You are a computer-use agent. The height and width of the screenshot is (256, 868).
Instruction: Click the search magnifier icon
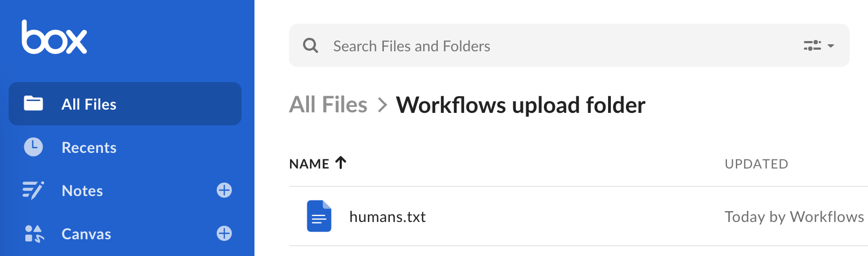pyautogui.click(x=311, y=45)
